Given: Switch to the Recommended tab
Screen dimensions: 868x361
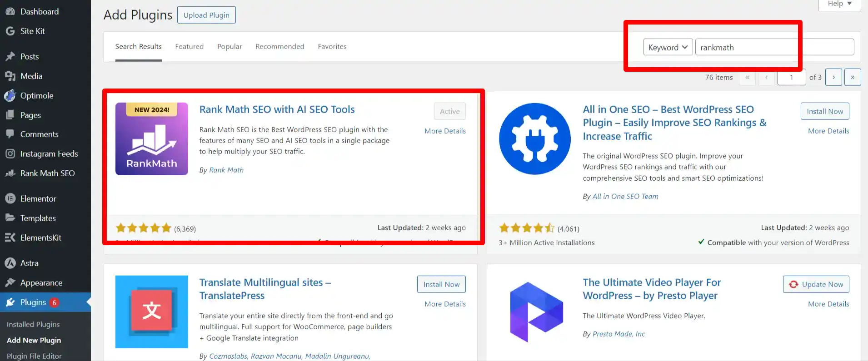Looking at the screenshot, I should coord(280,46).
